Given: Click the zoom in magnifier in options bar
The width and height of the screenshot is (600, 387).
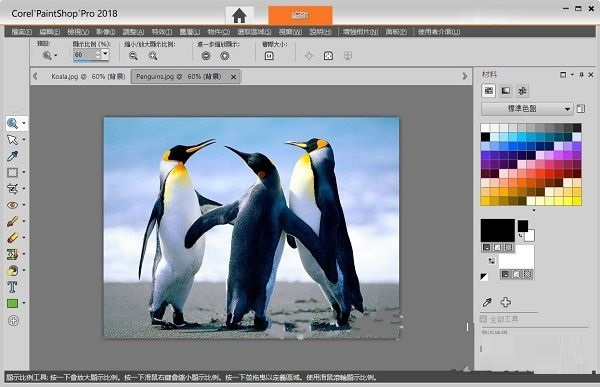Looking at the screenshot, I should pyautogui.click(x=153, y=56).
